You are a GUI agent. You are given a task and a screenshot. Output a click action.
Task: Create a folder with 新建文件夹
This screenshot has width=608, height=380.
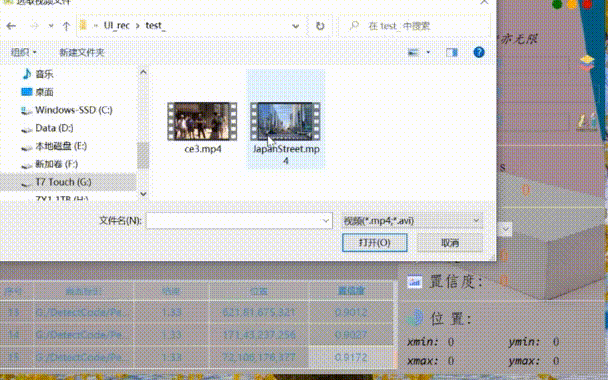(x=82, y=52)
